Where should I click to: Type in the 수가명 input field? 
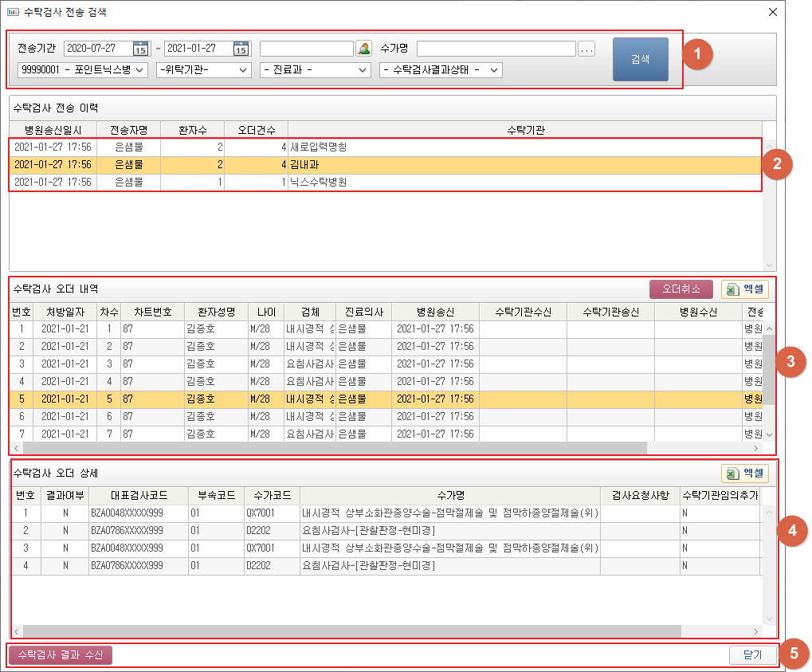click(496, 49)
